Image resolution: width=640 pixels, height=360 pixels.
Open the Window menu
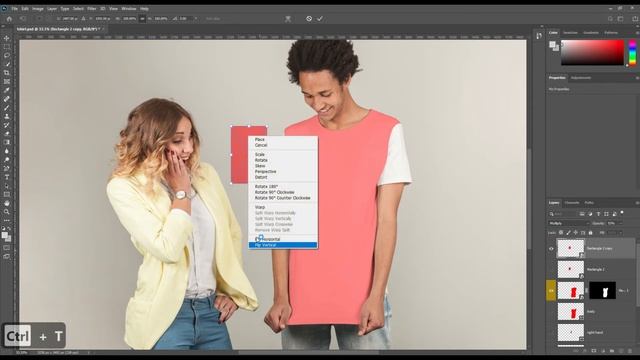[x=129, y=9]
